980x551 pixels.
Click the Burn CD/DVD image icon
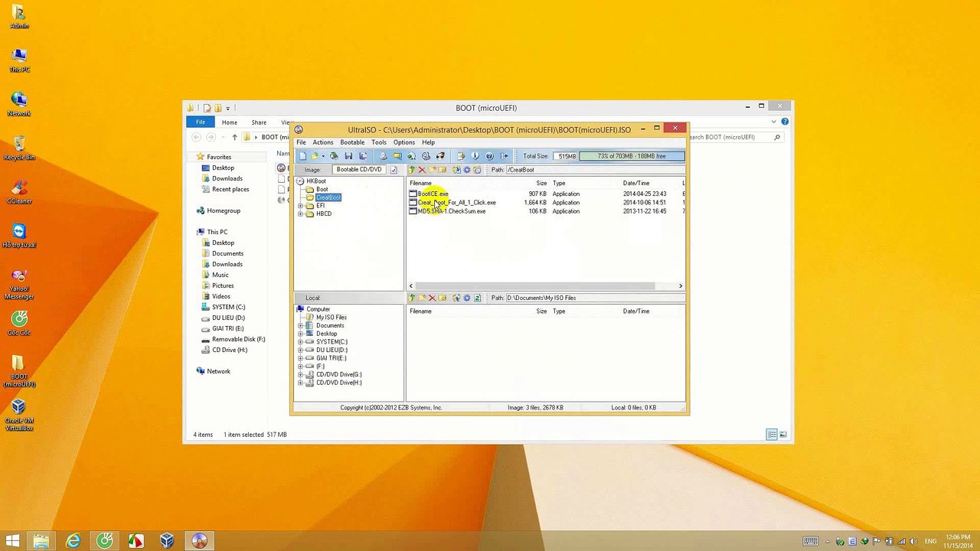pos(440,156)
